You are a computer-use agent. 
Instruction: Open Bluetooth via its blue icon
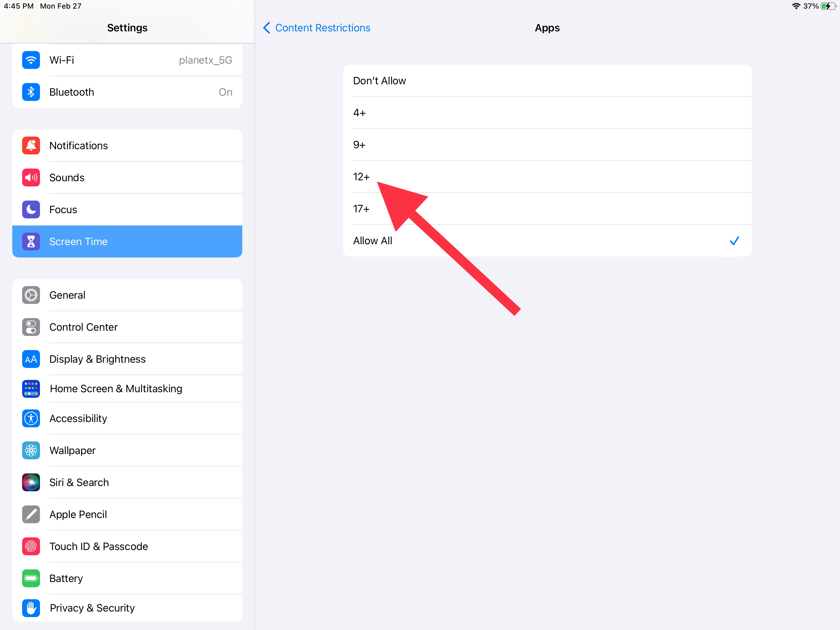point(31,92)
